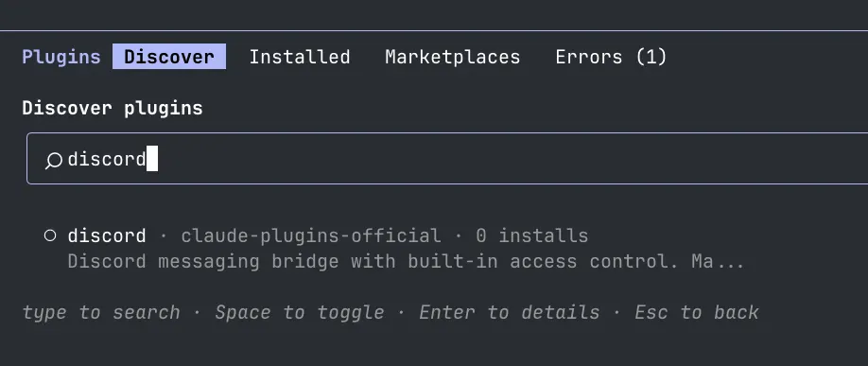Click the block text cursor after discord
868x366 pixels.
[x=152, y=159]
